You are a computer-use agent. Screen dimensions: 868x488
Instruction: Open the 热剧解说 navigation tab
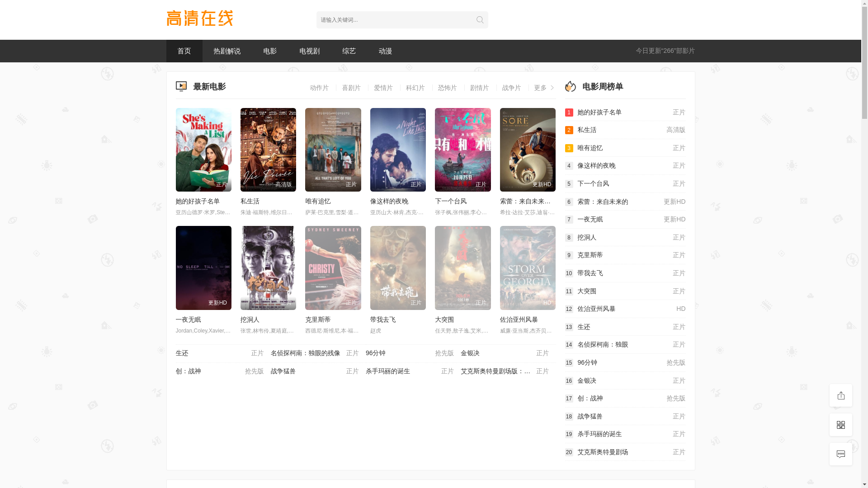coord(227,51)
